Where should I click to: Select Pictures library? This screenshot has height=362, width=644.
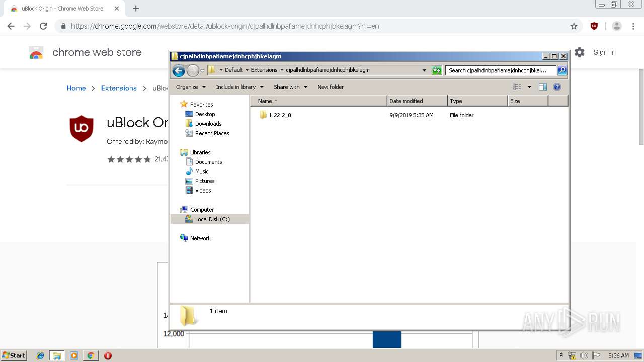point(200,181)
